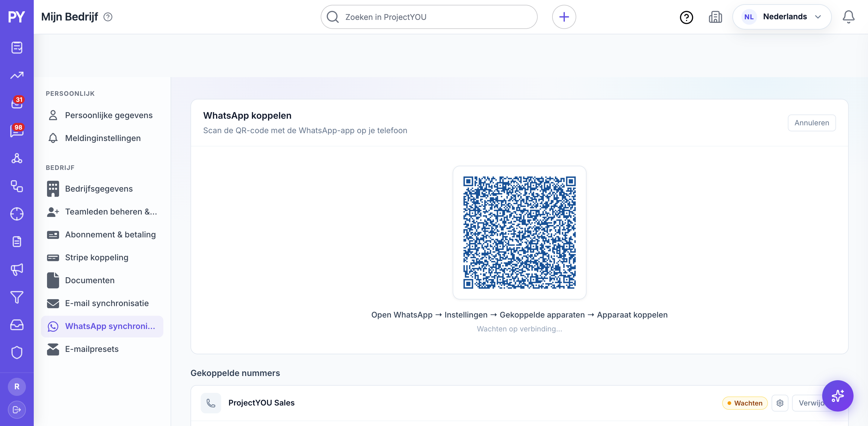Open E-mailpresets settings

point(102,349)
